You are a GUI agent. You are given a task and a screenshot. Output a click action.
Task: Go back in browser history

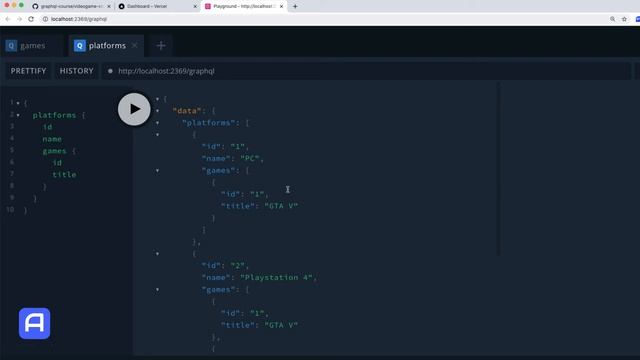pos(8,19)
